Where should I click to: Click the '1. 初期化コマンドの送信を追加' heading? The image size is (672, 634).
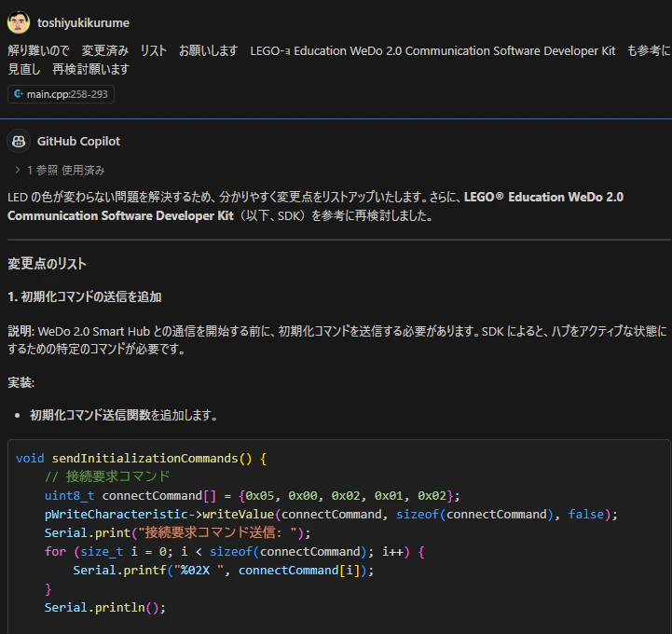click(x=85, y=296)
